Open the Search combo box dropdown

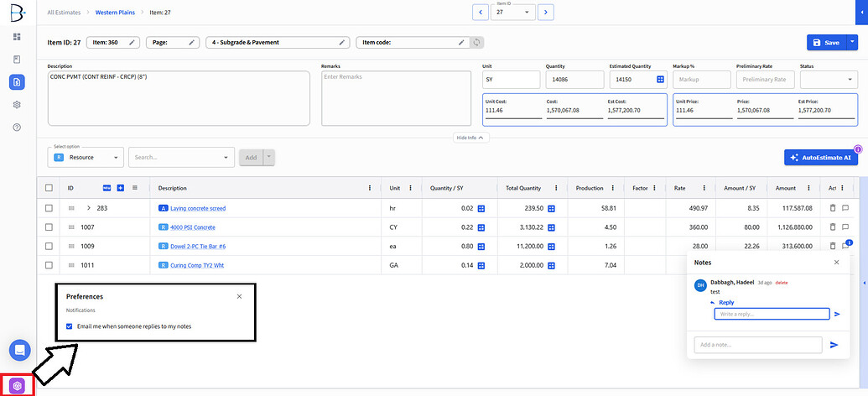(226, 157)
